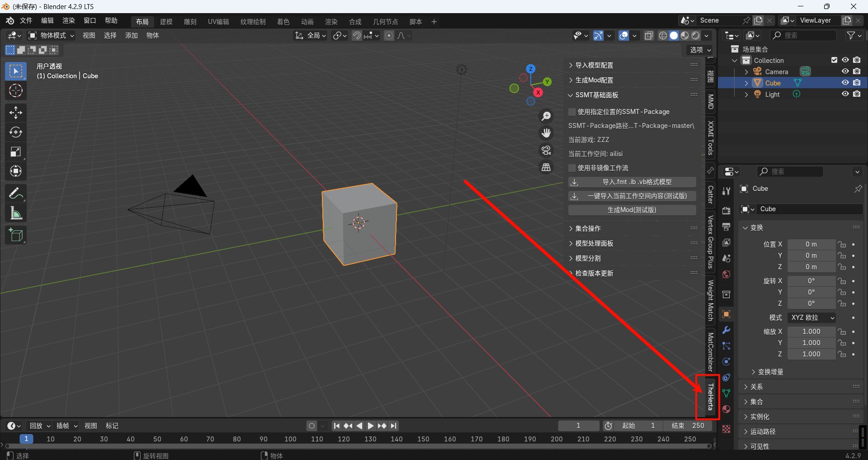Viewport: 868px width, 460px height.
Task: Open the Particles properties tab icon
Action: [726, 346]
